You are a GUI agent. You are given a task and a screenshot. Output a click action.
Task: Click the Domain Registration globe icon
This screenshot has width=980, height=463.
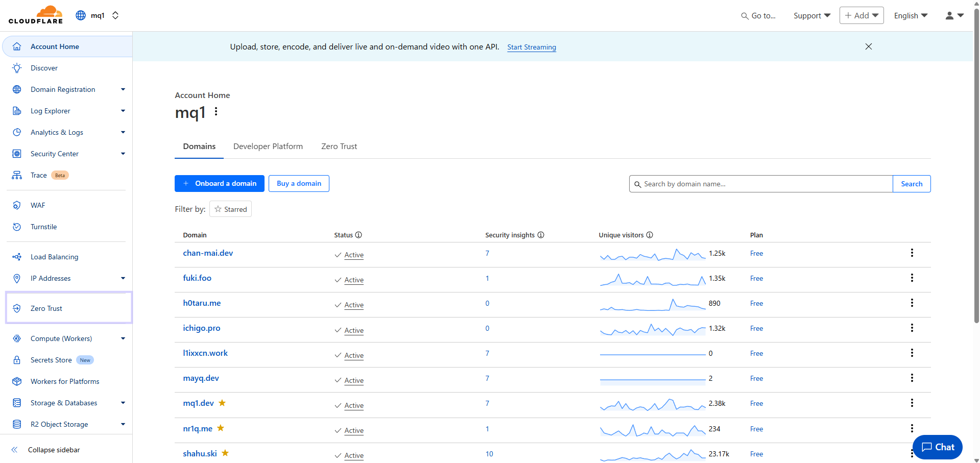pos(17,89)
